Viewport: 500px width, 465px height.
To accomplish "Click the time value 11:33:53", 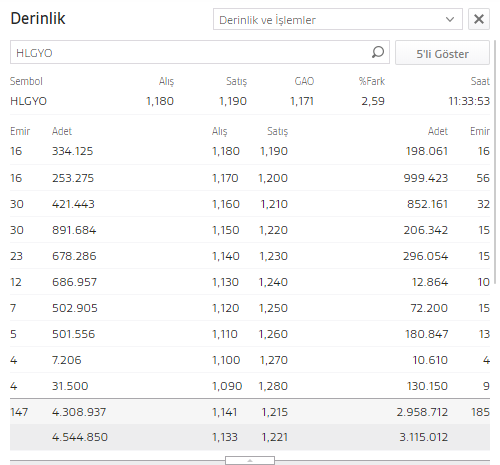I will pos(469,101).
